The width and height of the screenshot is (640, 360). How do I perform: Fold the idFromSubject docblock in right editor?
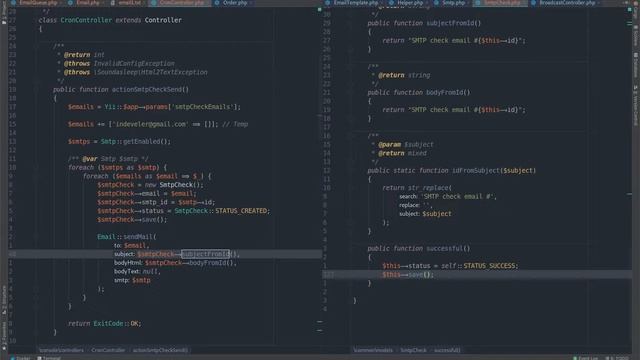tap(351, 136)
